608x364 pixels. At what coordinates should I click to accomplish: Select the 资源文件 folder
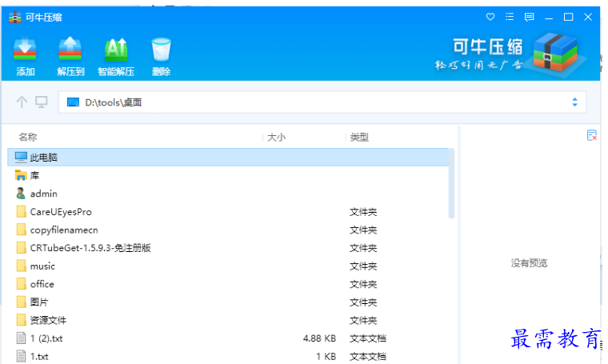point(48,320)
